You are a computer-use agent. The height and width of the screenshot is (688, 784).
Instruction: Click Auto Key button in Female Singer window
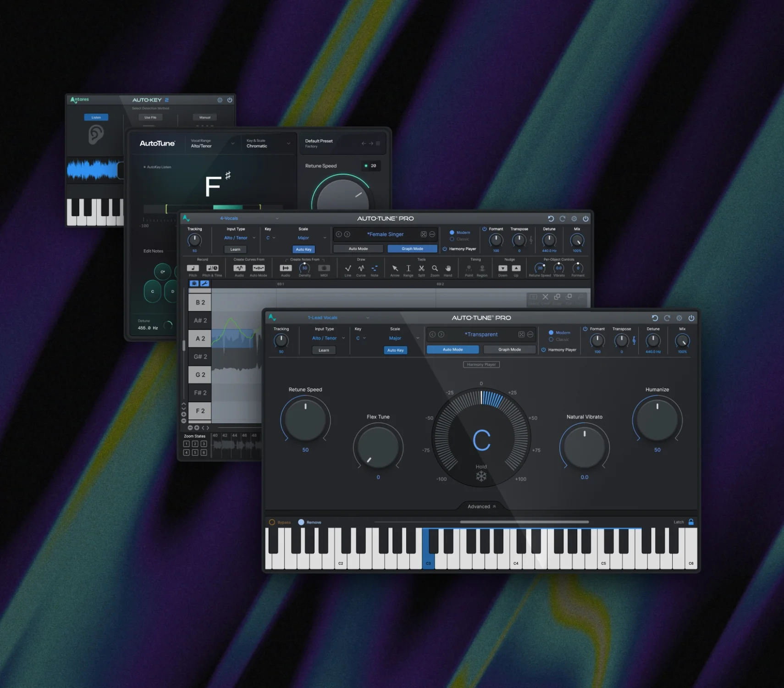pos(304,250)
